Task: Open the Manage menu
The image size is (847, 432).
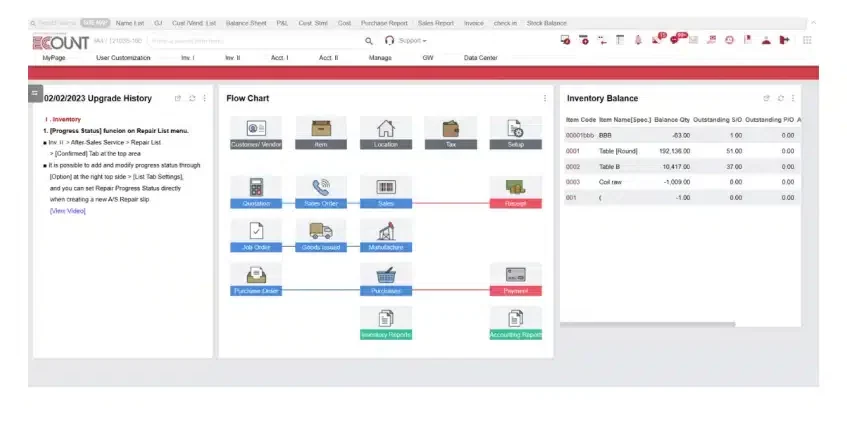Action: [380, 58]
